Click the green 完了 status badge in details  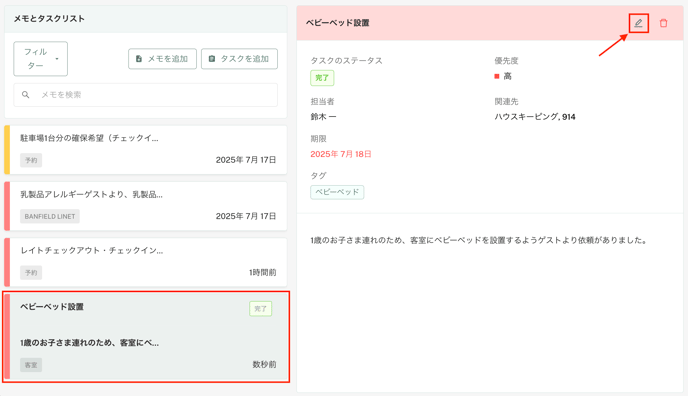tap(322, 78)
